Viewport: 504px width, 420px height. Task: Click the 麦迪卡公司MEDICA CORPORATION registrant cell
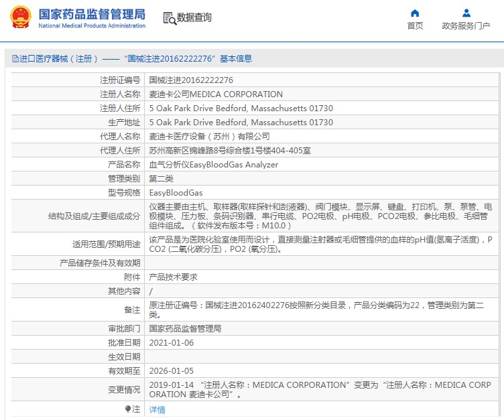[x=215, y=94]
